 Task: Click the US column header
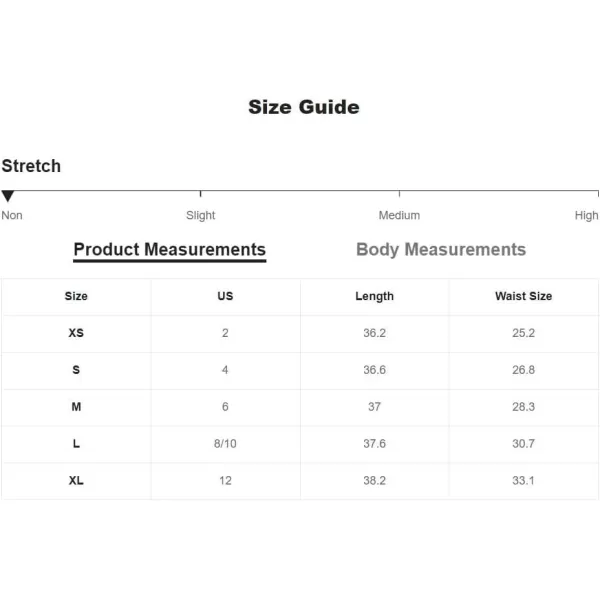(225, 296)
